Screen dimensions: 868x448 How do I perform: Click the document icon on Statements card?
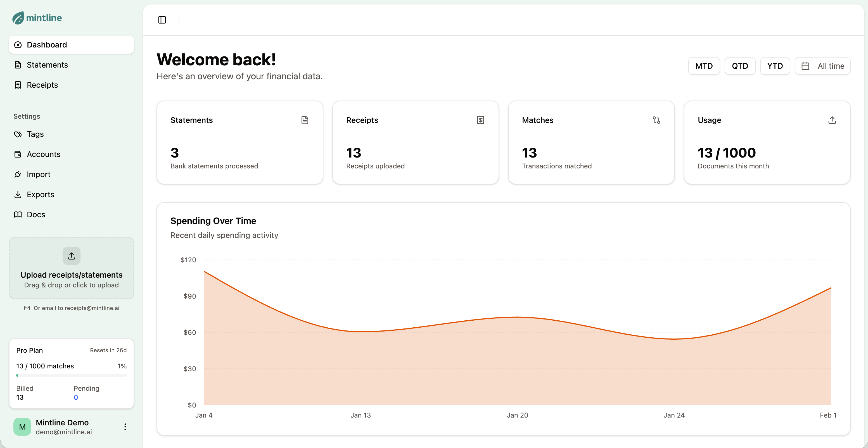[305, 120]
